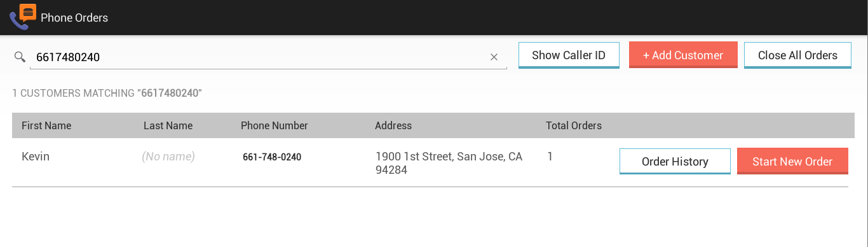Screen dimensions: 868x247
Task: Click the search magnifier icon
Action: (20, 57)
